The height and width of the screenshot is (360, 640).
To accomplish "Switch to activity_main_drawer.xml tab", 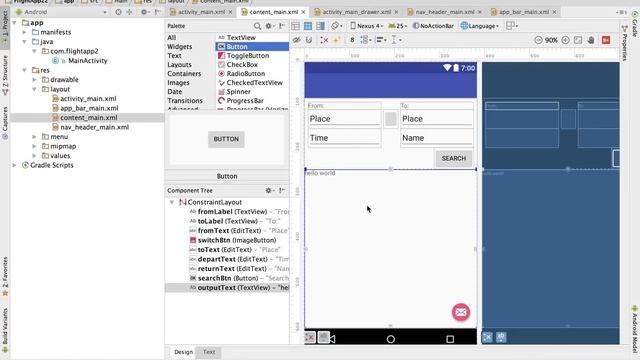I will (x=356, y=12).
